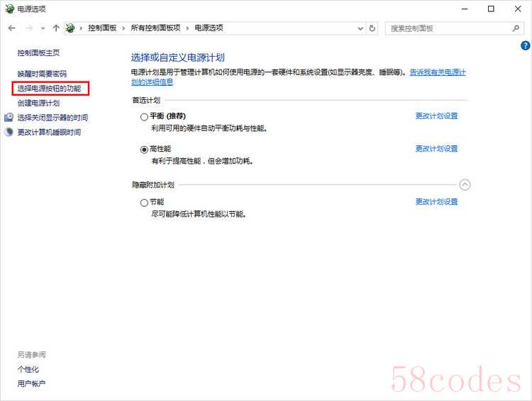Click the back navigation arrow
Image resolution: width=532 pixels, height=401 pixels.
[x=11, y=28]
